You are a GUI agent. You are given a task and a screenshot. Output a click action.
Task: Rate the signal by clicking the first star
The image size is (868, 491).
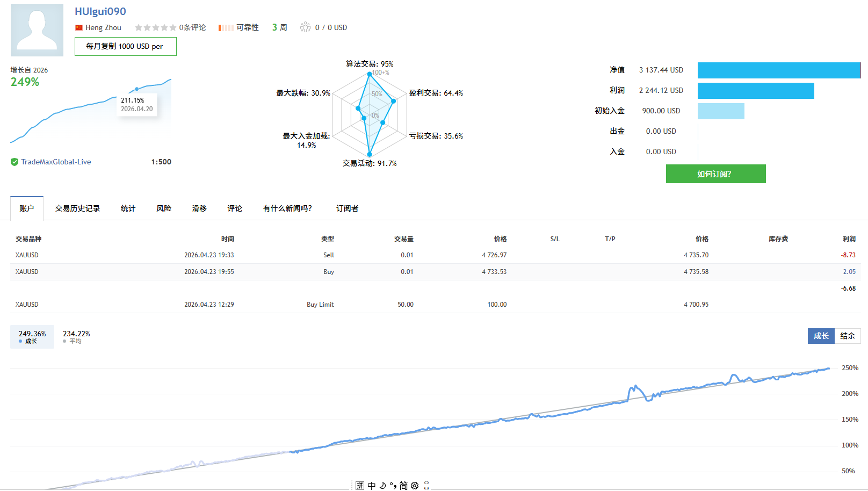point(139,27)
